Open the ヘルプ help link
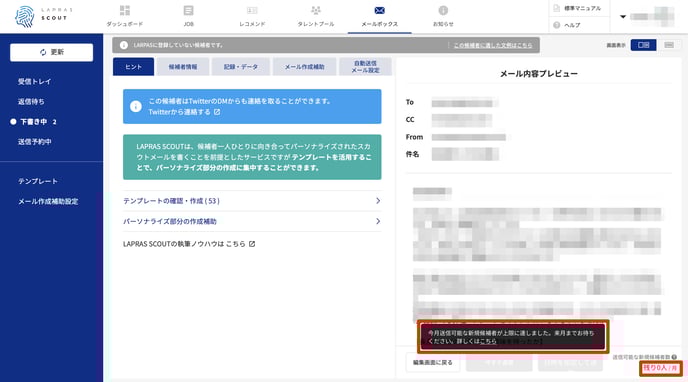The height and width of the screenshot is (382, 688). [x=567, y=25]
